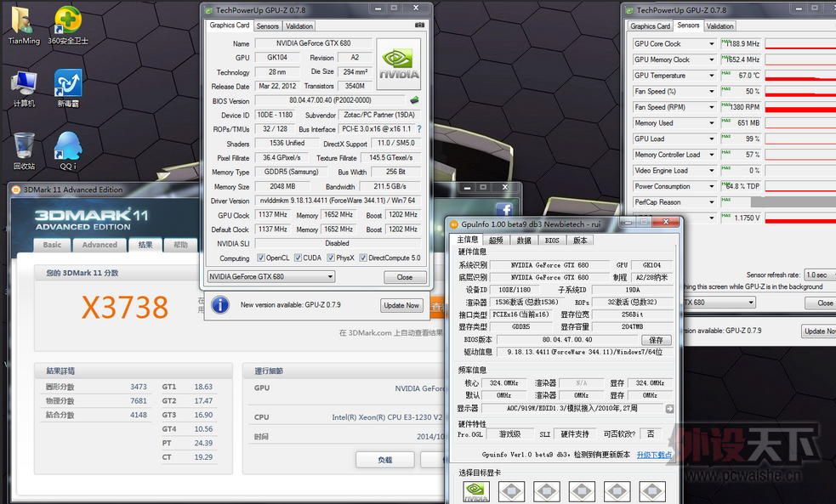The height and width of the screenshot is (504, 836).
Task: Click the Name field NVIDIA GeForce GTX 680
Action: 314,43
